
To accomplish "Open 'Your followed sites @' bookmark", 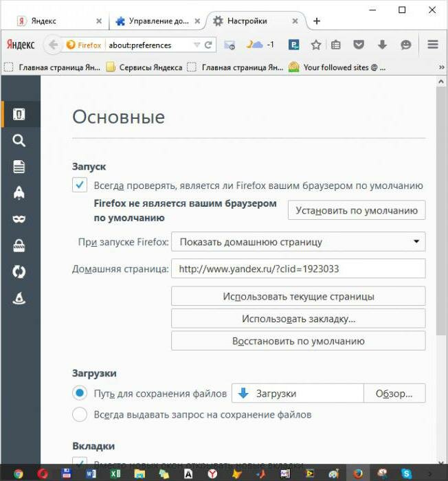I will tap(337, 67).
